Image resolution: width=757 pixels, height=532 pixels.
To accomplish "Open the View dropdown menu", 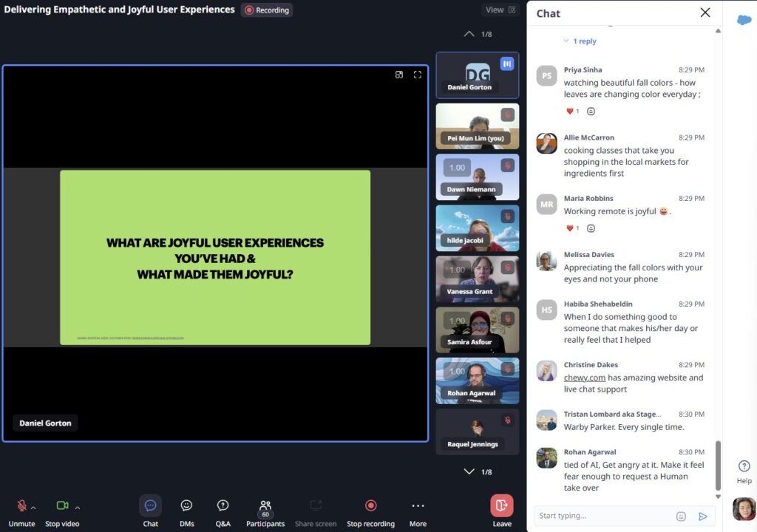I will [501, 10].
